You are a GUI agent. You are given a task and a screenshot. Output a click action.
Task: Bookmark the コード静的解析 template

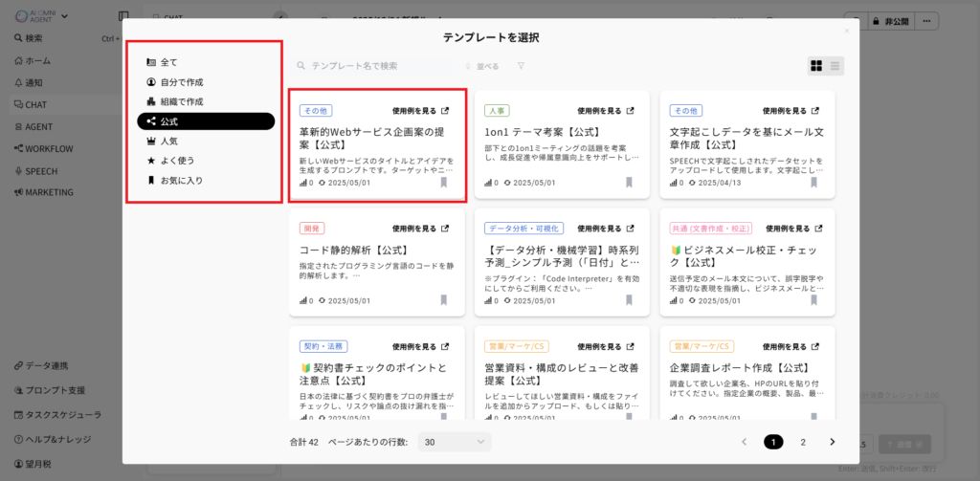tap(444, 300)
